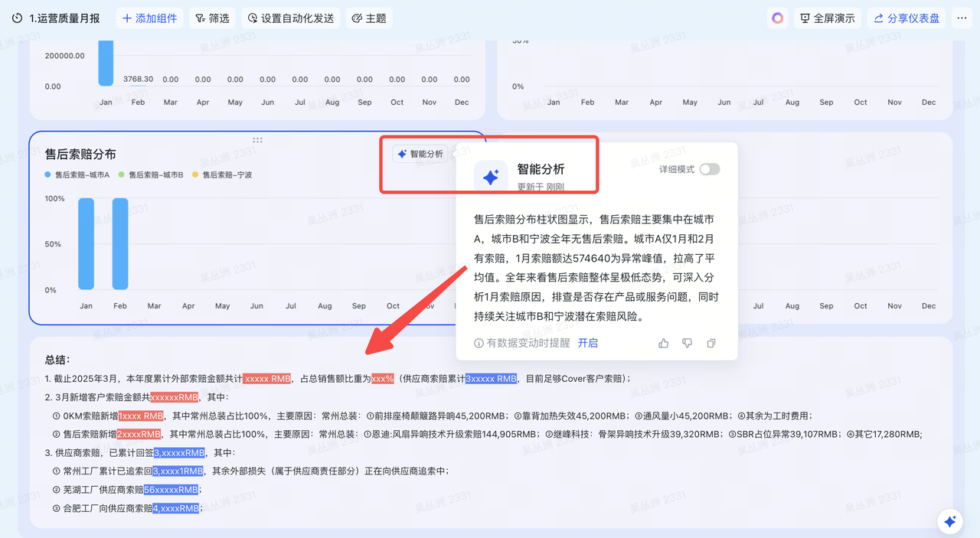Toggle the 详细模式 detailed mode switch
Image resolution: width=980 pixels, height=538 pixels.
pyautogui.click(x=709, y=169)
